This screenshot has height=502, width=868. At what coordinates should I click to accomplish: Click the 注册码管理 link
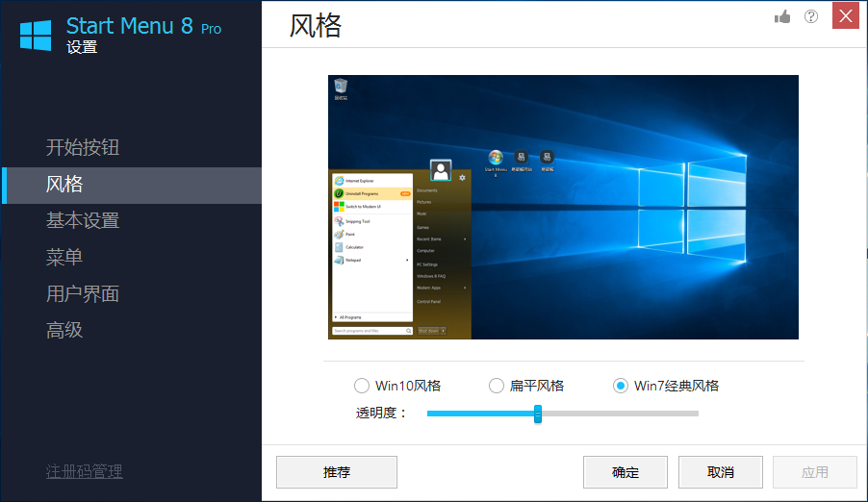click(85, 471)
